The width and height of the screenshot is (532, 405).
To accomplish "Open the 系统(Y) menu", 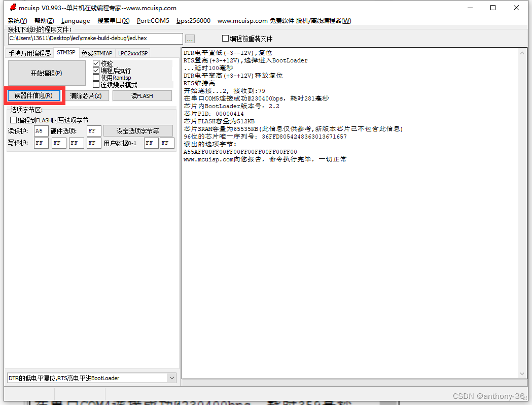I will pos(16,21).
